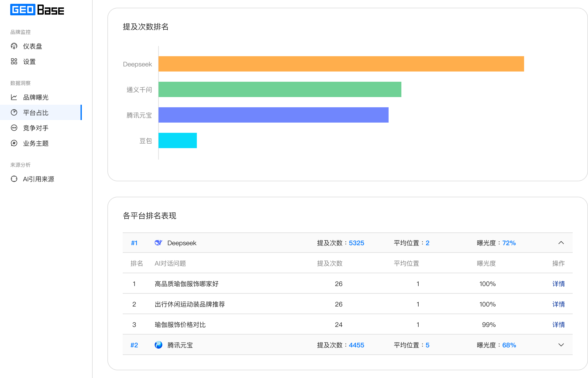Viewport: 588px width, 378px height.
Task: Click the business topics hashtag icon
Action: click(14, 143)
